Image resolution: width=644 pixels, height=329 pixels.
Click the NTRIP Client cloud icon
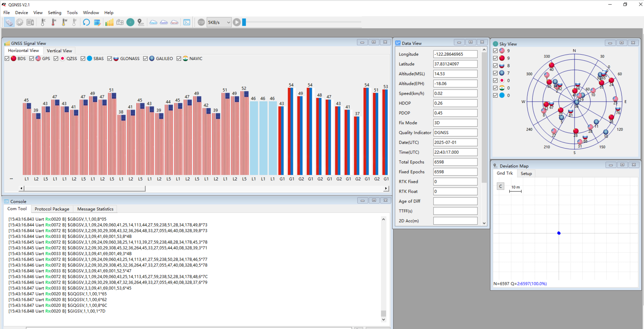click(x=153, y=23)
